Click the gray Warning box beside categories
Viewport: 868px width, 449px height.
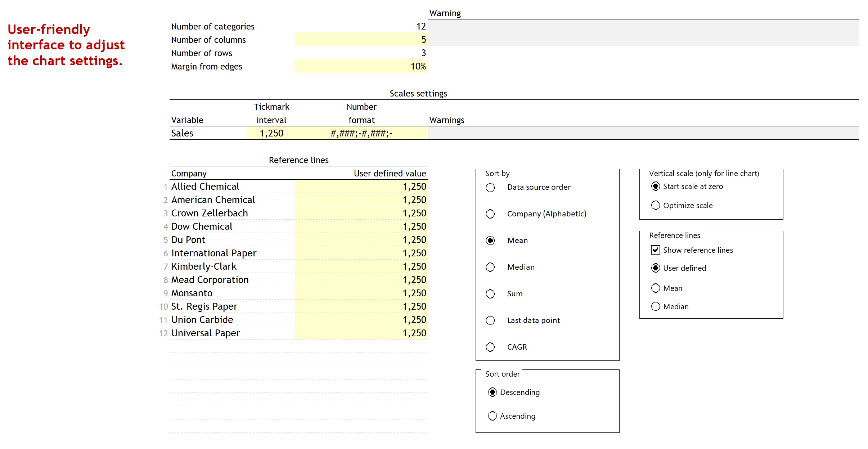643,33
